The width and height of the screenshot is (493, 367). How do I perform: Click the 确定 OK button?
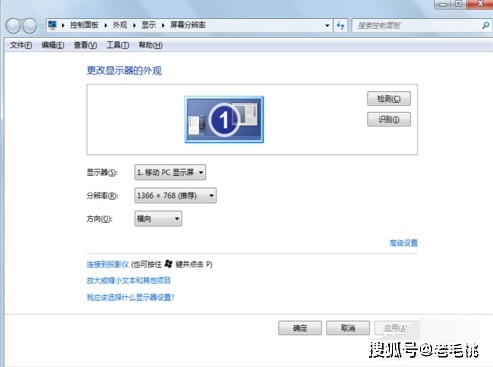click(x=300, y=328)
